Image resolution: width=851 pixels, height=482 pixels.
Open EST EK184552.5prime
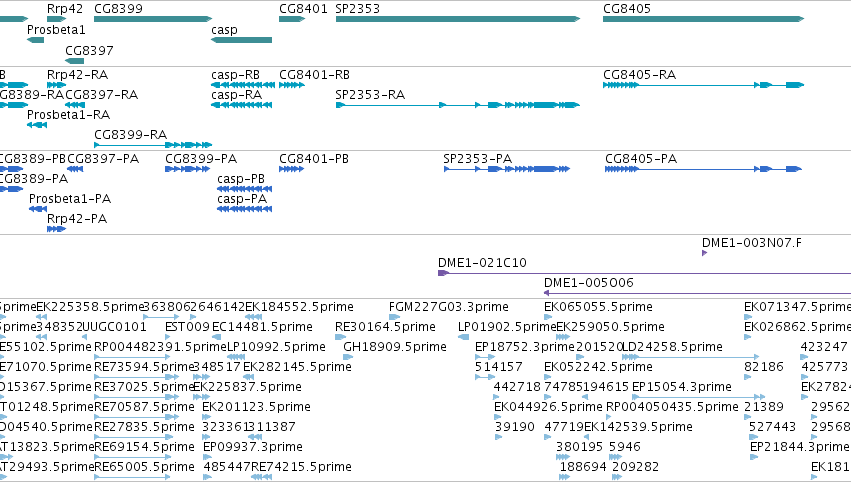click(299, 307)
